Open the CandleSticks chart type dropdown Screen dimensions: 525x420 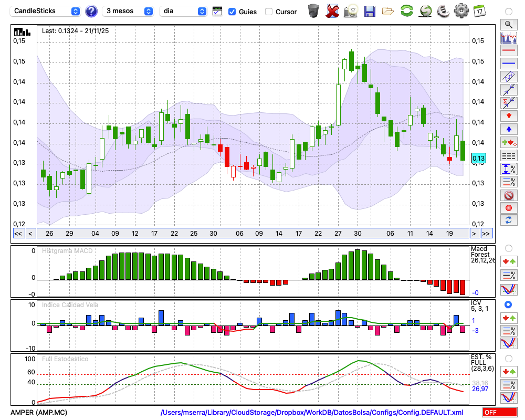click(46, 11)
